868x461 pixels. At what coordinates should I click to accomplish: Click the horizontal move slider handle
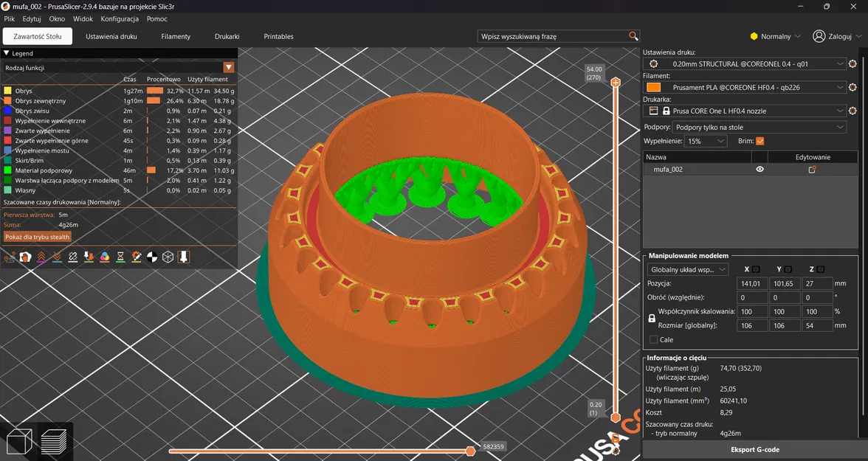coord(470,451)
